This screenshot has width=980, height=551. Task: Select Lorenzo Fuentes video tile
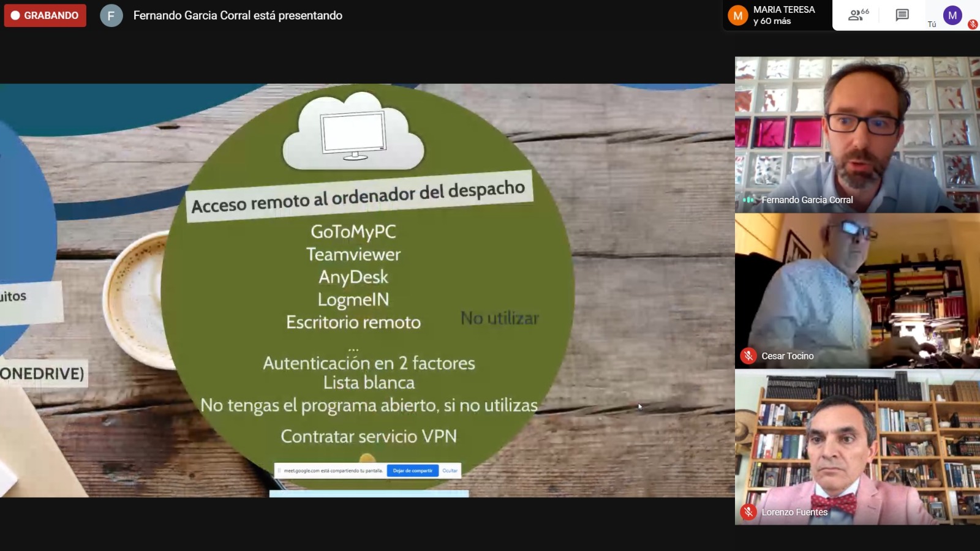coord(858,447)
